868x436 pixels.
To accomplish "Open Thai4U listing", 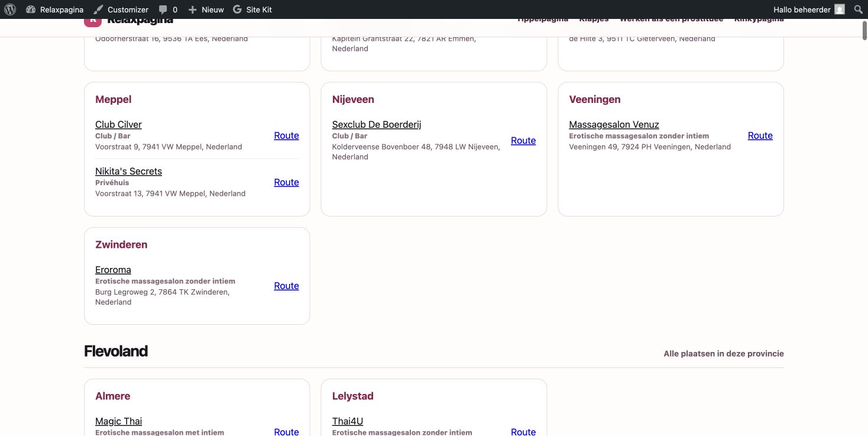I will pos(348,421).
